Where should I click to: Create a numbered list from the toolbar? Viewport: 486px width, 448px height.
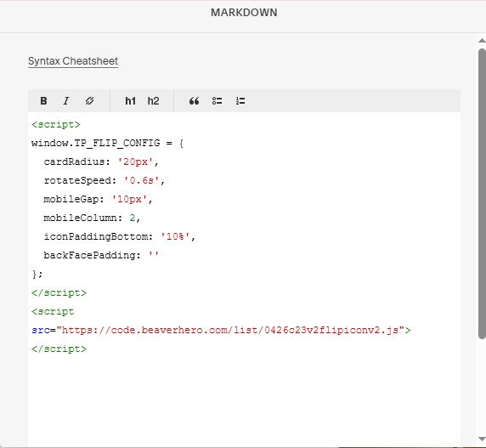tap(240, 101)
